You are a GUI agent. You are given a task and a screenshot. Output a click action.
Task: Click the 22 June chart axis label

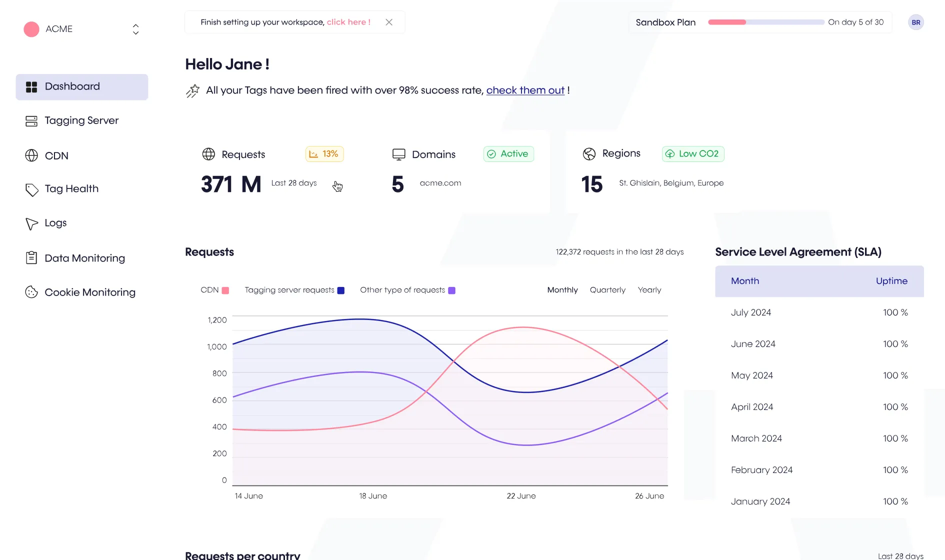click(521, 496)
